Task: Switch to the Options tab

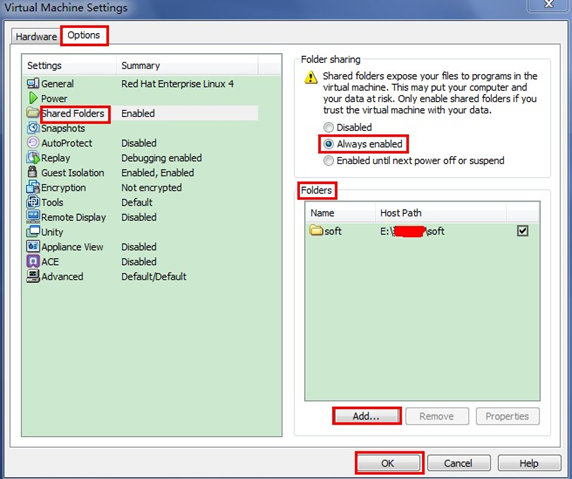Action: coord(84,35)
